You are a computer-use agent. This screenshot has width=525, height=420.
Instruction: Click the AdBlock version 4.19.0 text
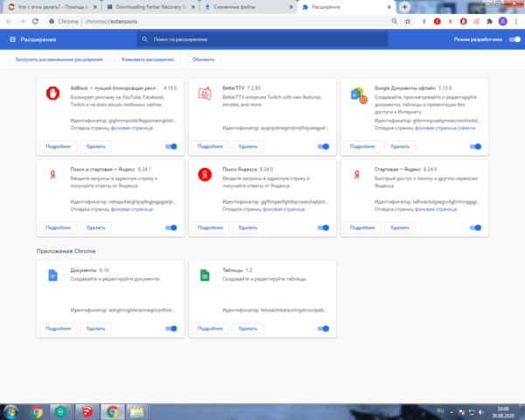170,88
